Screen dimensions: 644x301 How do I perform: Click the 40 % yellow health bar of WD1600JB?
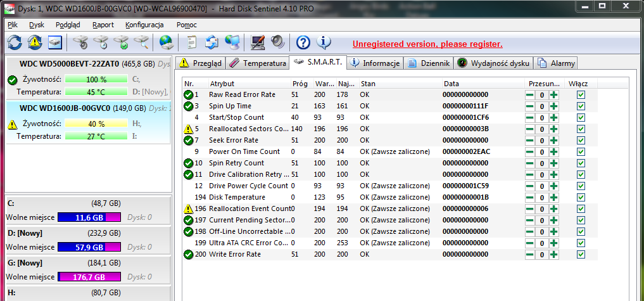coord(96,124)
